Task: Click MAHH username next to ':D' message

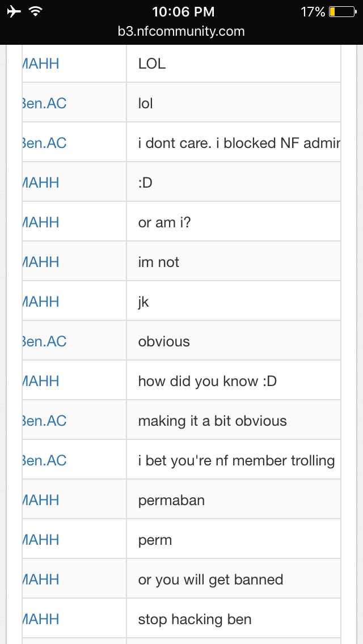Action: coord(41,183)
